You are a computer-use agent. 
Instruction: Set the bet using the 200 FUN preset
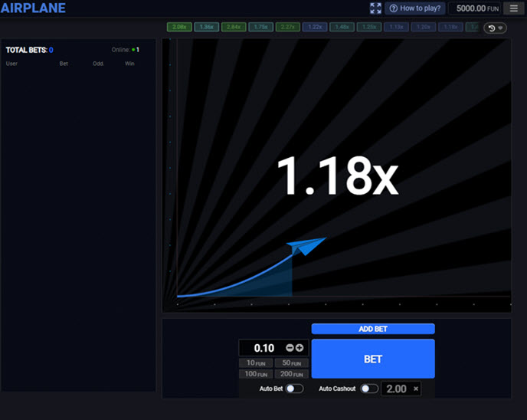(291, 374)
